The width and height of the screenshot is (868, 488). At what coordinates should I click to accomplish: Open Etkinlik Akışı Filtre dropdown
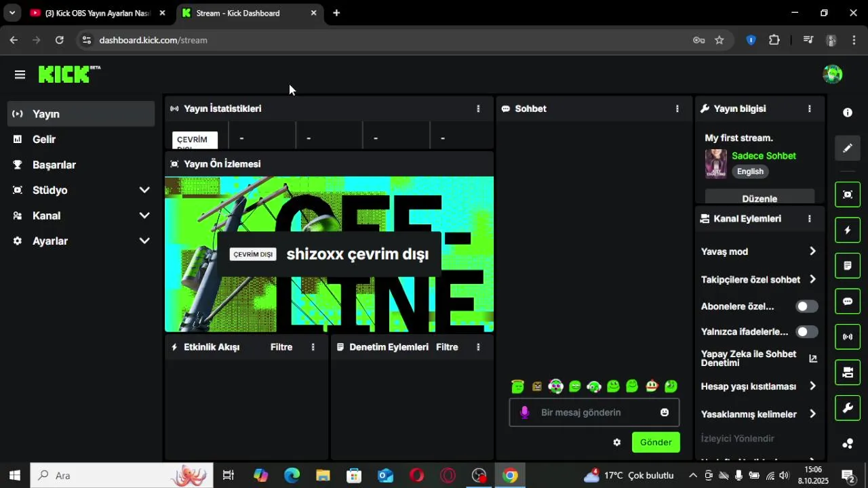(281, 347)
